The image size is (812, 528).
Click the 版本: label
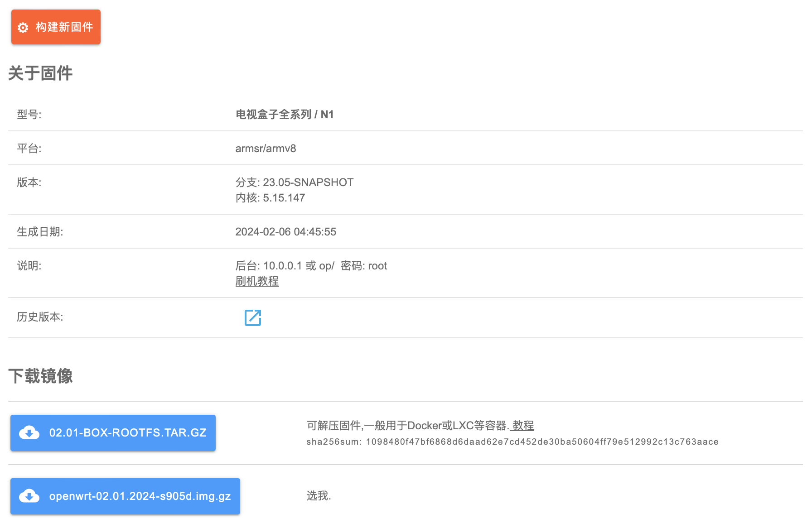29,182
